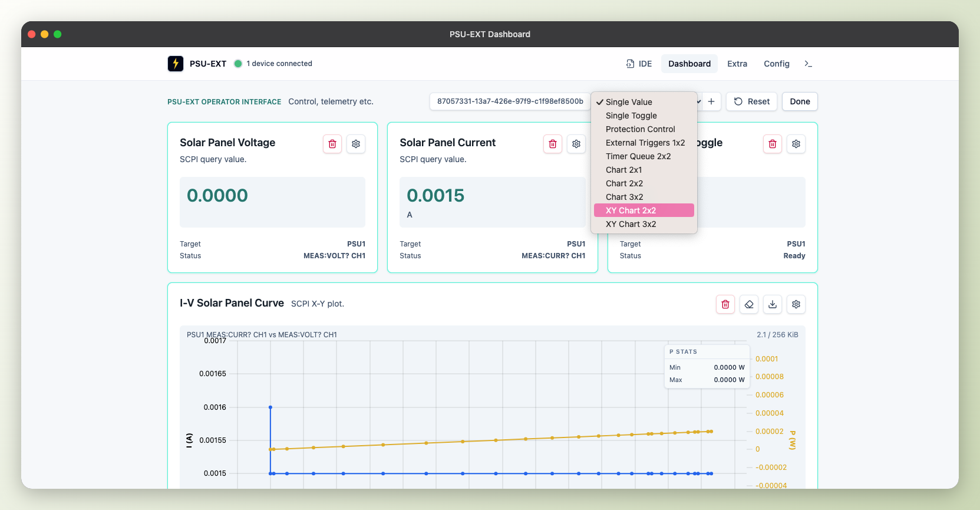Viewport: 980px width, 510px height.
Task: Select XY Chart 3x2 option
Action: 644,224
